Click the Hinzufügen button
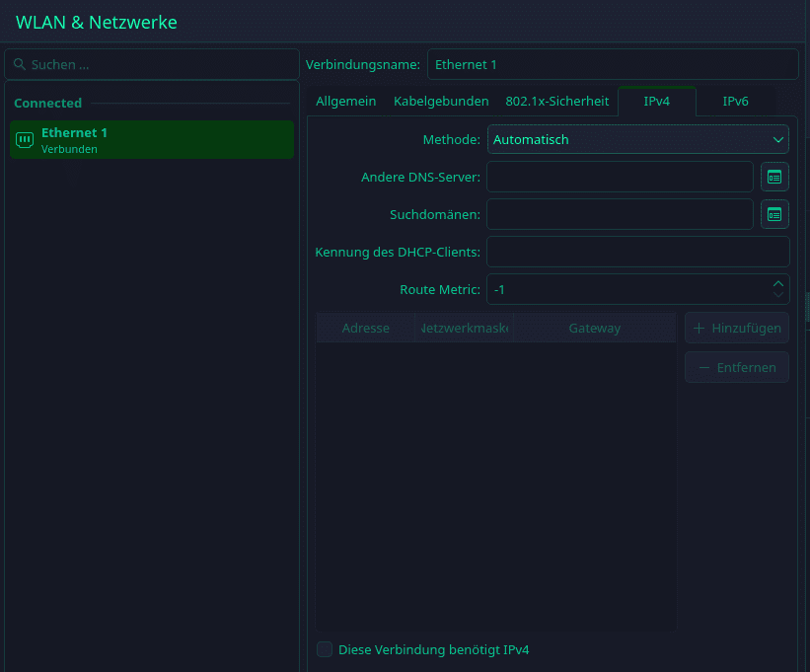The width and height of the screenshot is (810, 672). coord(737,328)
